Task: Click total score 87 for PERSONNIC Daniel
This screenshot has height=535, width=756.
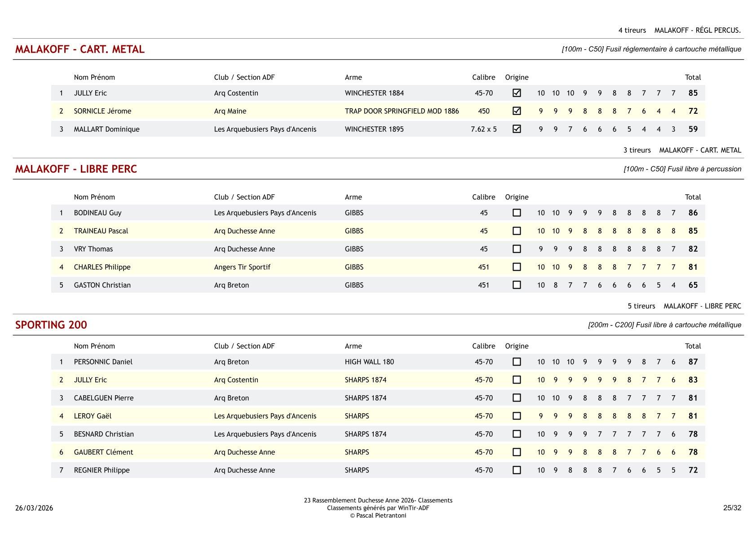Action: tap(693, 362)
